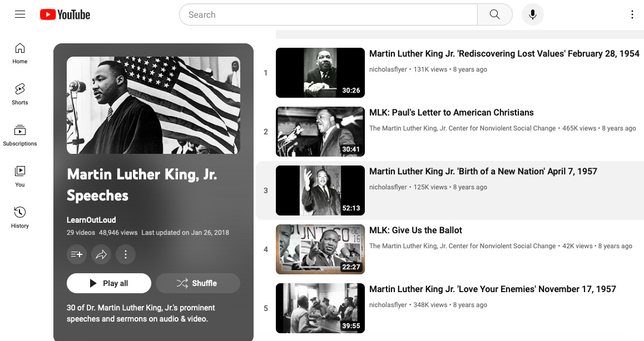Click '42K views' on video 4
644x341 pixels.
click(x=577, y=246)
